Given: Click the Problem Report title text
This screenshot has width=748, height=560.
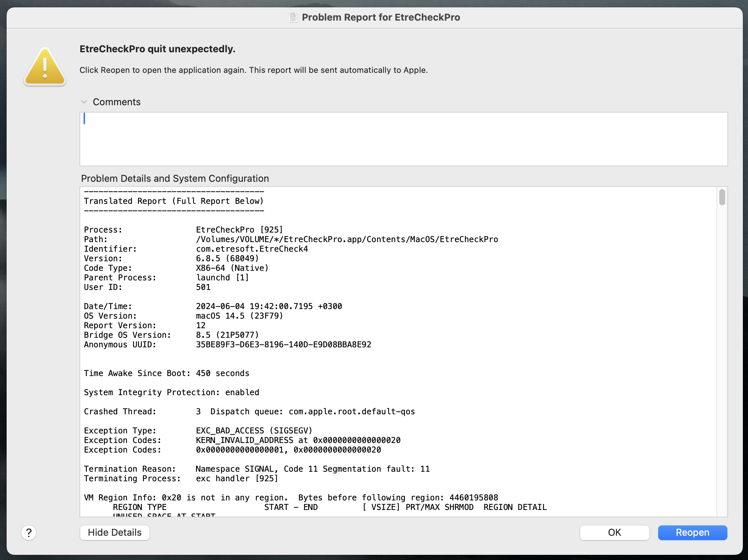Looking at the screenshot, I should coord(381,17).
